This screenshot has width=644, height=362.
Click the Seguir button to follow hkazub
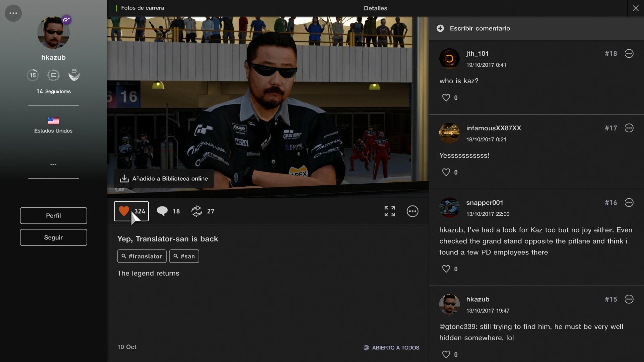(x=53, y=237)
